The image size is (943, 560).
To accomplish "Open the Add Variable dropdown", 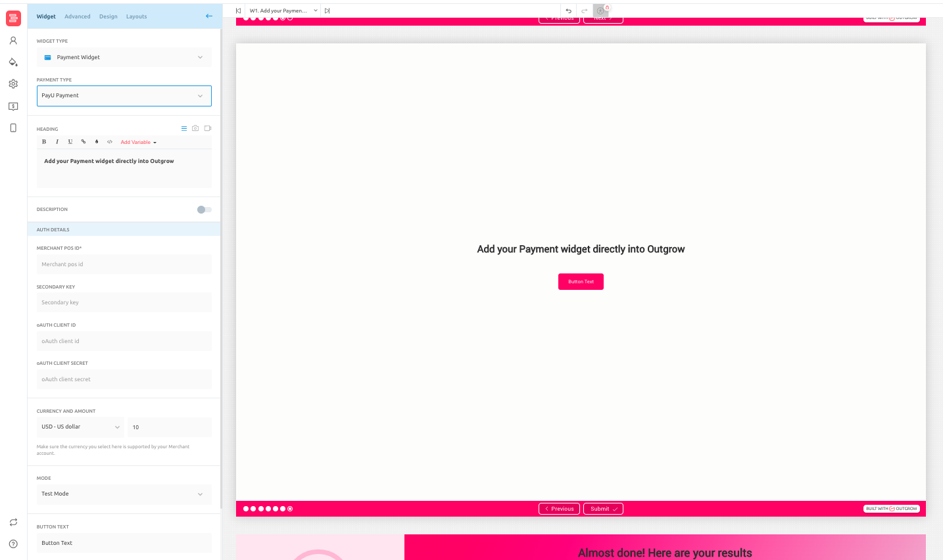I will 139,142.
